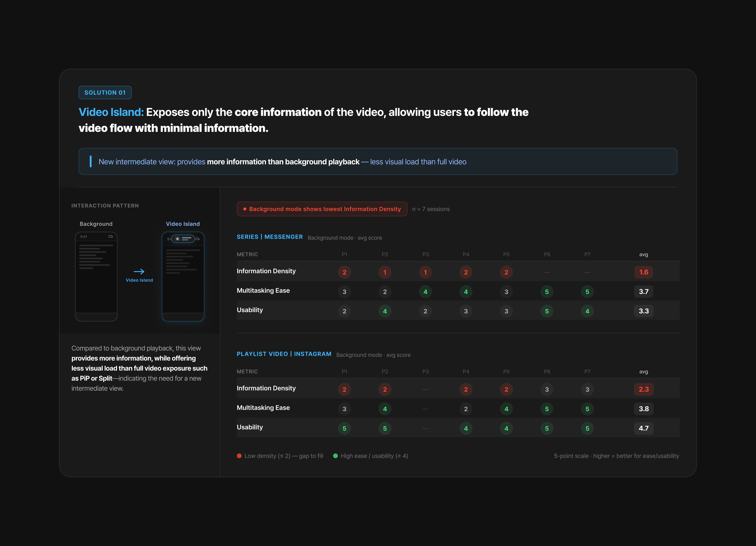Click Instagram Usability P1 green score circle

344,428
